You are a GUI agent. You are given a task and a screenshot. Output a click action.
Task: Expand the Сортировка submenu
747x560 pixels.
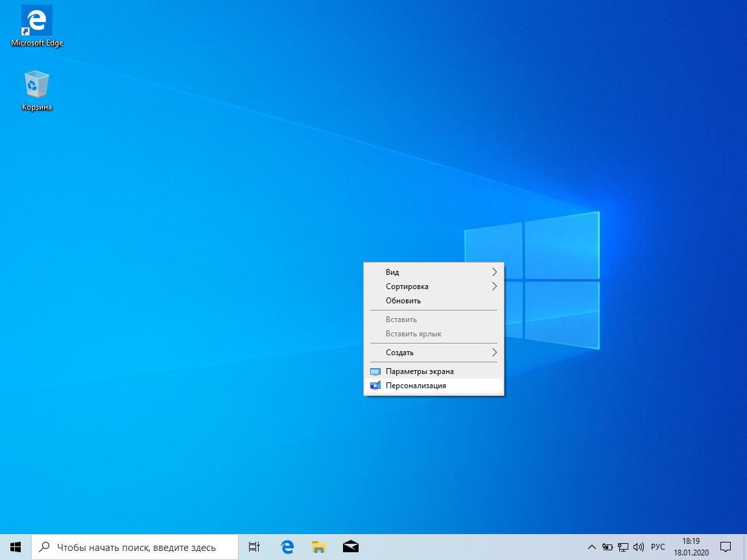(434, 286)
